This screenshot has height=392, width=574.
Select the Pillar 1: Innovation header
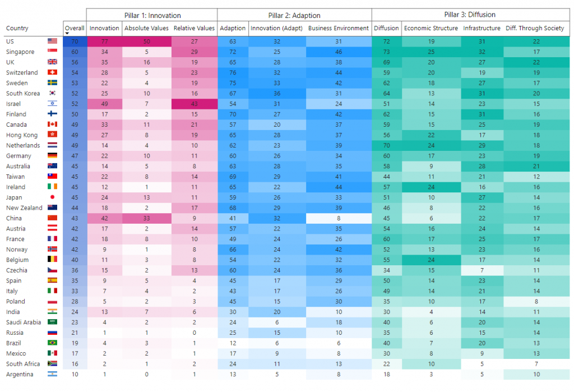click(152, 15)
